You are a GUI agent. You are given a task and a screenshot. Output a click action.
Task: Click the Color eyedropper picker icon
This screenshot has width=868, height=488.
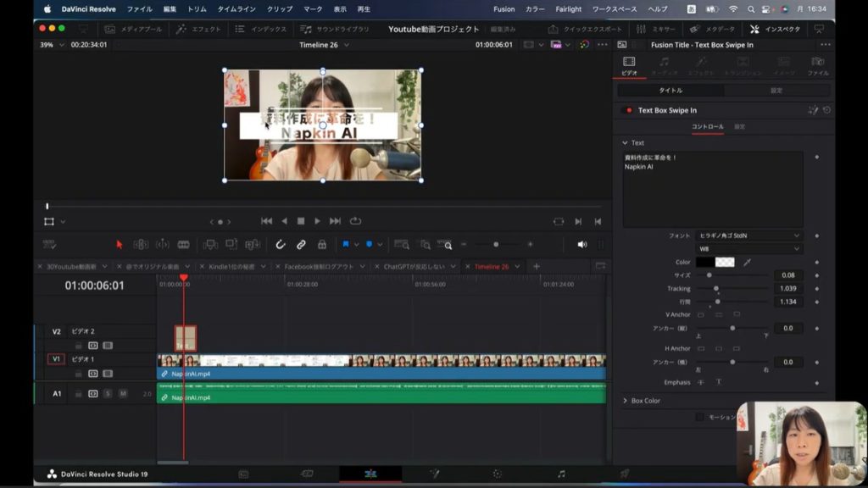(747, 263)
